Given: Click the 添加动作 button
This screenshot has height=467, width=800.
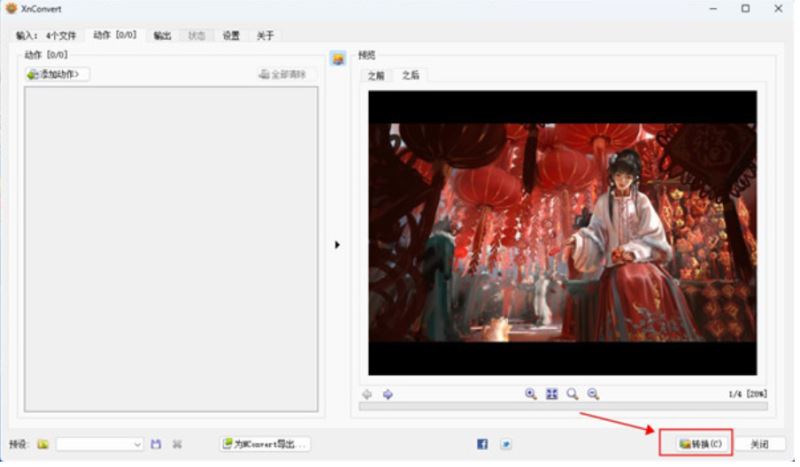Looking at the screenshot, I should [57, 74].
